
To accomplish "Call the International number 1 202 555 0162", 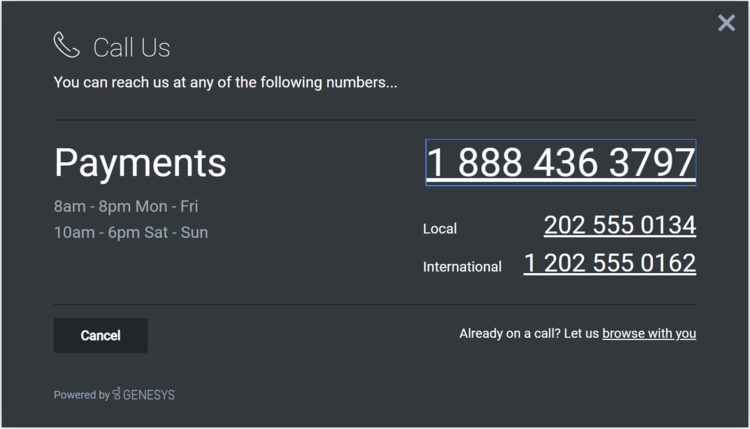I will (x=609, y=264).
